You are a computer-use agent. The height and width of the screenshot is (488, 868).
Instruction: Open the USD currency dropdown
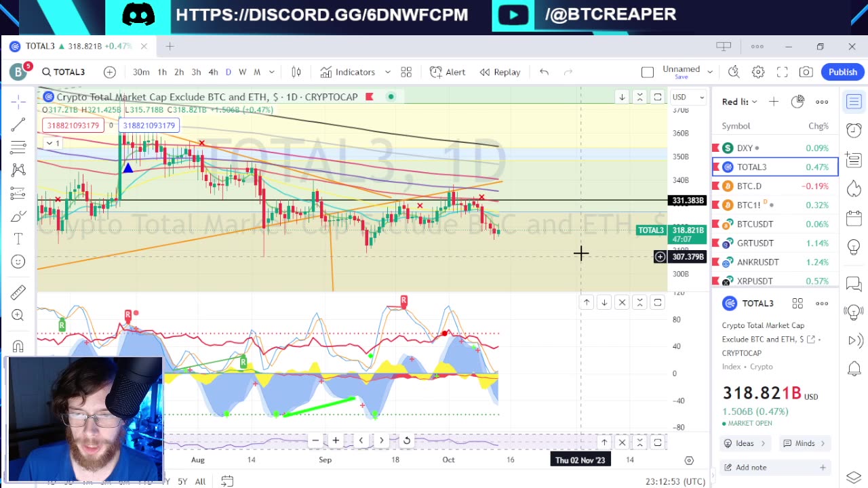point(688,97)
